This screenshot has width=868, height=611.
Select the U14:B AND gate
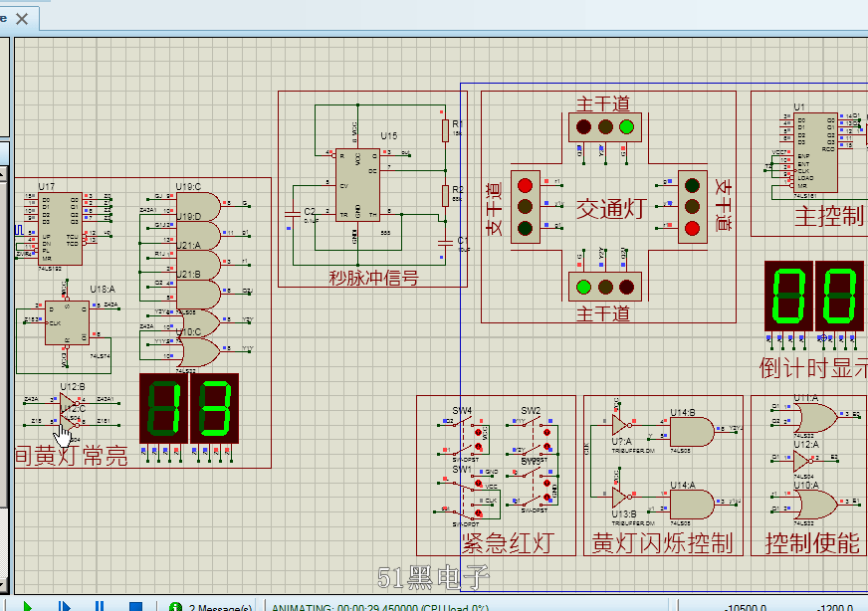pyautogui.click(x=692, y=432)
